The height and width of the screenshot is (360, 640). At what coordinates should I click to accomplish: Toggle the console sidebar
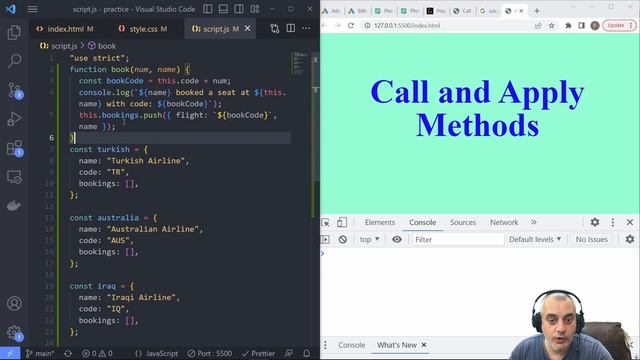(326, 240)
